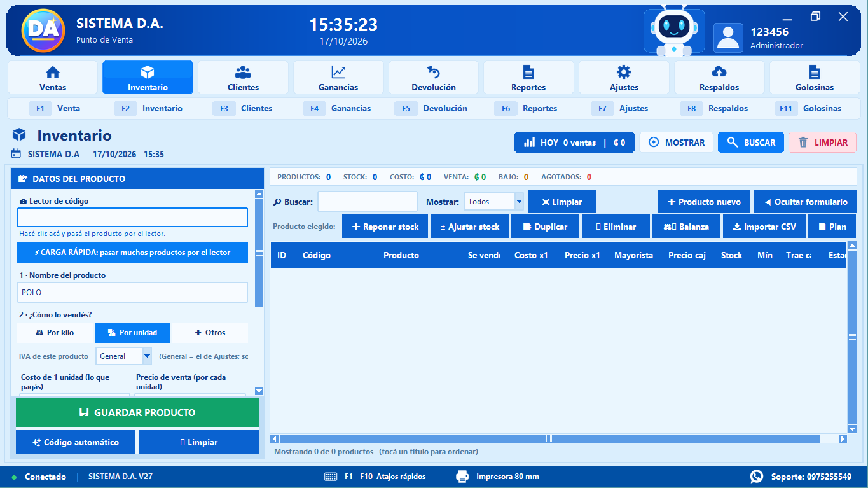Click the WhatsApp support icon
Screen dimensions: 868x488
pyautogui.click(x=757, y=477)
